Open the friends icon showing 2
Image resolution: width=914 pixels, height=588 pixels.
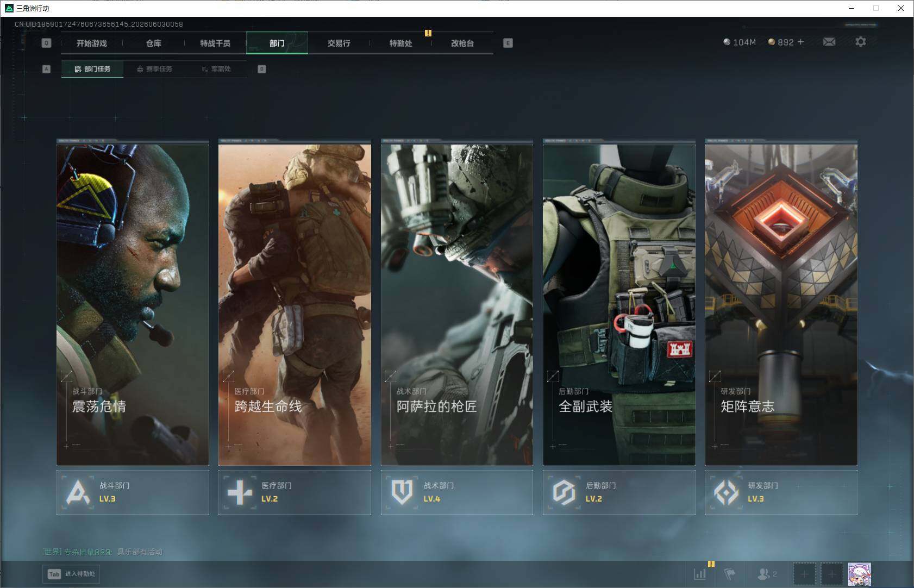click(x=767, y=573)
